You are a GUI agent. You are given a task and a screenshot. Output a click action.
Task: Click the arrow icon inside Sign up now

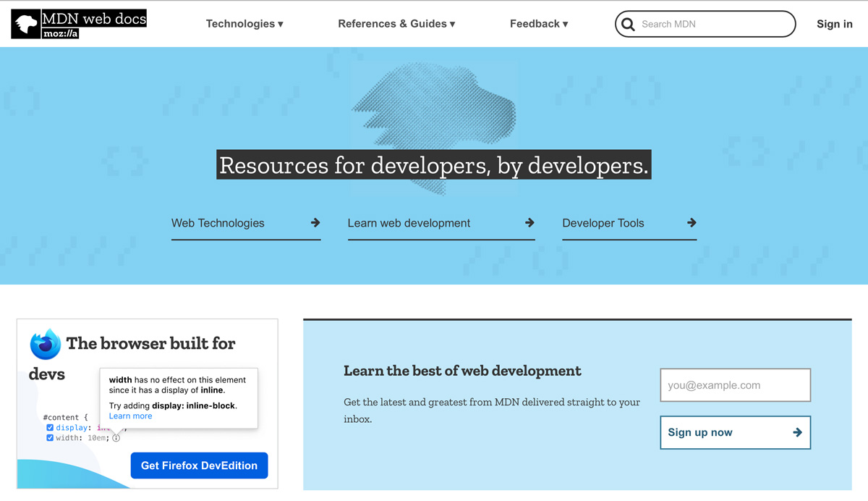[798, 432]
